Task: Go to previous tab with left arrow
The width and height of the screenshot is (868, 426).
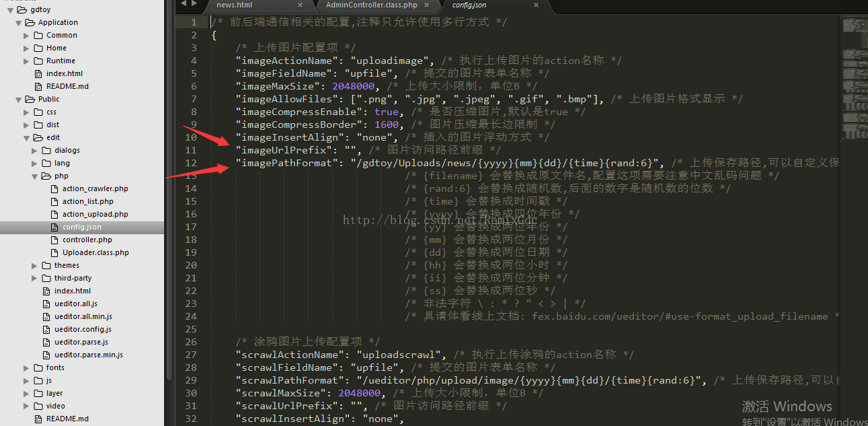Action: tap(183, 4)
